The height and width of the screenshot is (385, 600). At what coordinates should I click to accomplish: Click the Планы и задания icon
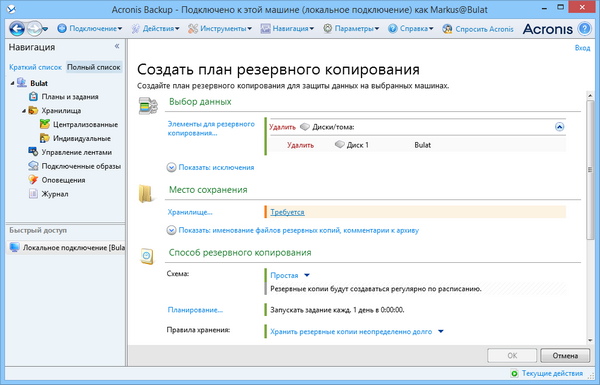pyautogui.click(x=34, y=96)
